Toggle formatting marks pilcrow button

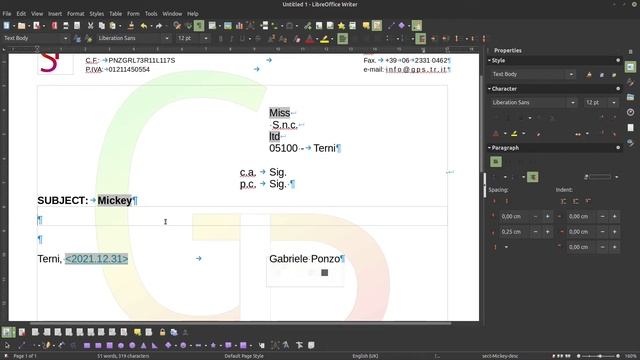coord(199,26)
